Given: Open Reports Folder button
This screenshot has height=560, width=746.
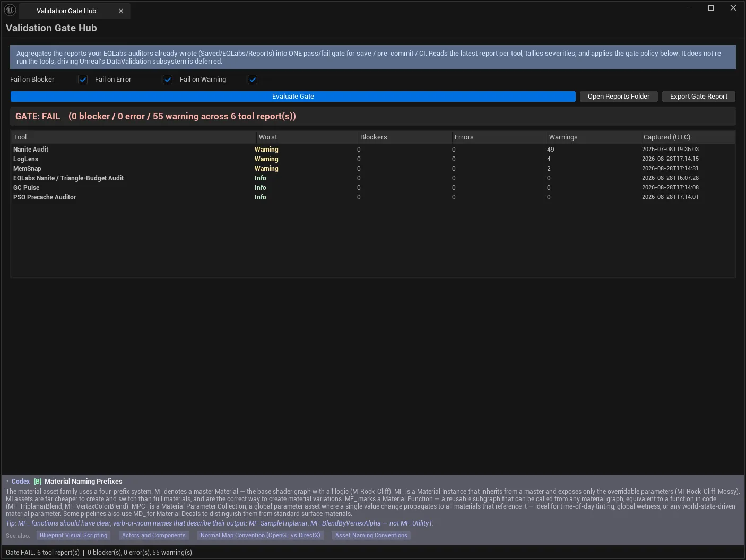Looking at the screenshot, I should [x=619, y=97].
